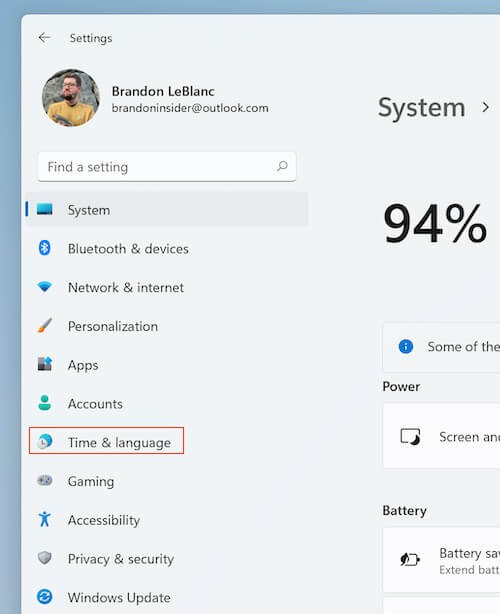Open Network & internet settings
Screen dimensions: 500x614
tap(126, 287)
